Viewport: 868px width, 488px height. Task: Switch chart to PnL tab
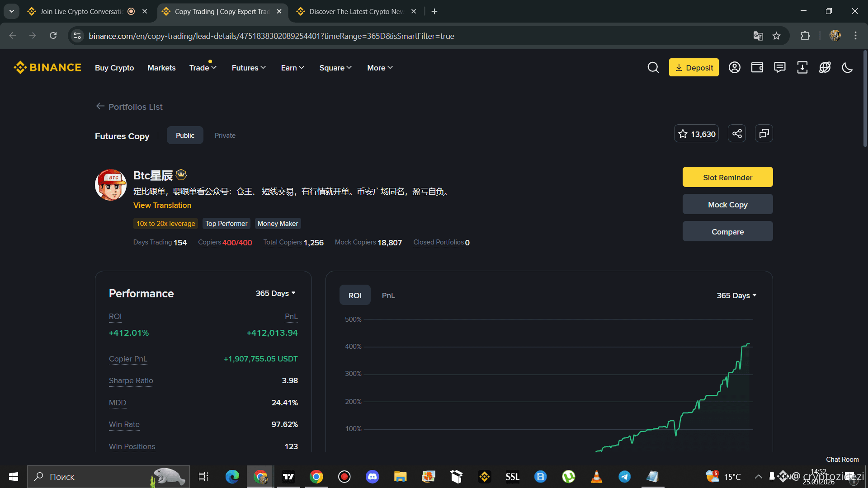click(x=388, y=295)
